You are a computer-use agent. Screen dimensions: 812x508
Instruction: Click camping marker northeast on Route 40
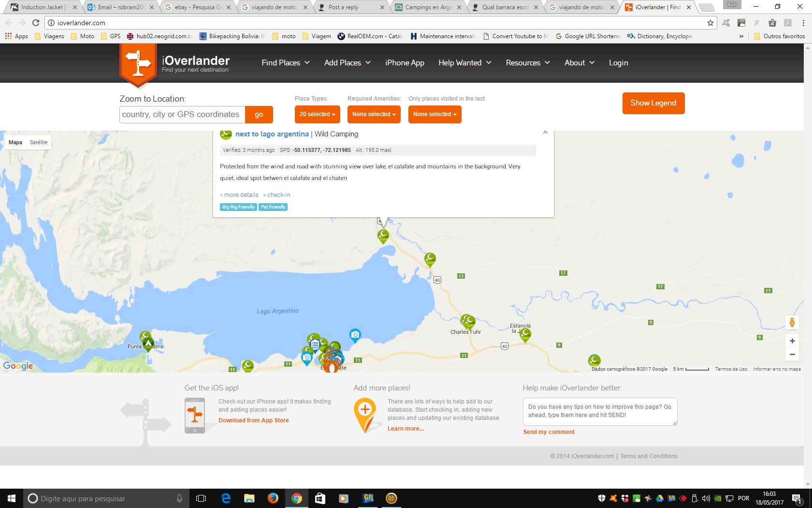430,260
